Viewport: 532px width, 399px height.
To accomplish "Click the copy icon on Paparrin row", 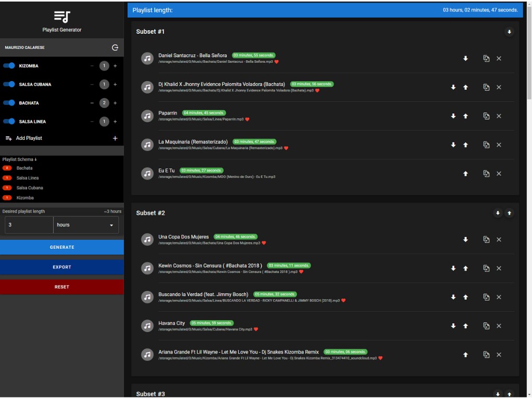I will pyautogui.click(x=486, y=116).
